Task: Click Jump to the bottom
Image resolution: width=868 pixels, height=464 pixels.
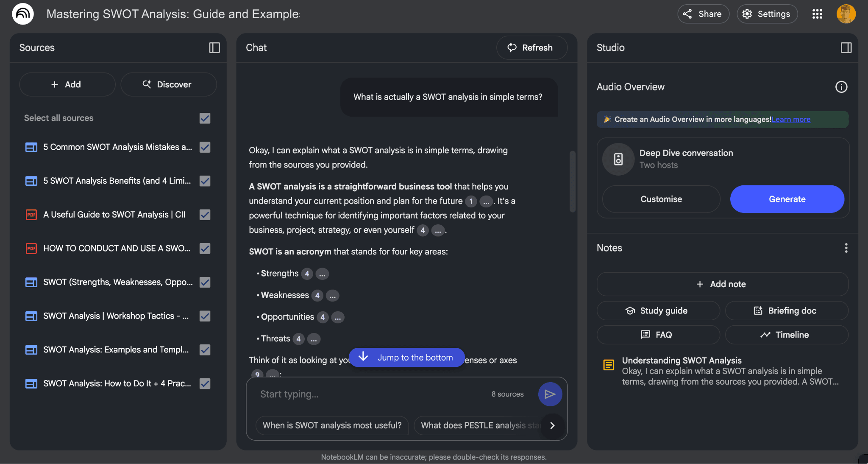Action: coord(406,357)
